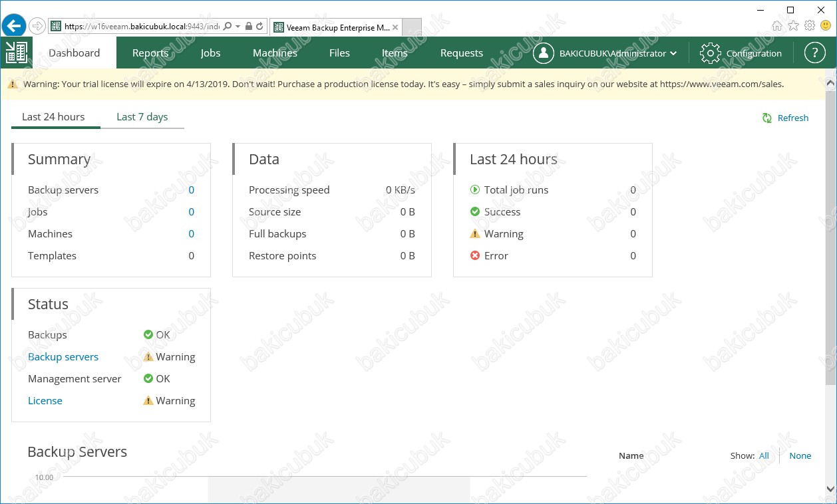Open the address bar search dropdown arrow
This screenshot has height=504, width=837.
pos(238,27)
